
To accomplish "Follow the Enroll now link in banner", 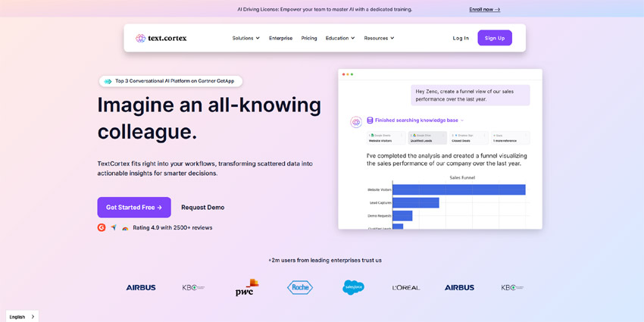I will tap(485, 9).
